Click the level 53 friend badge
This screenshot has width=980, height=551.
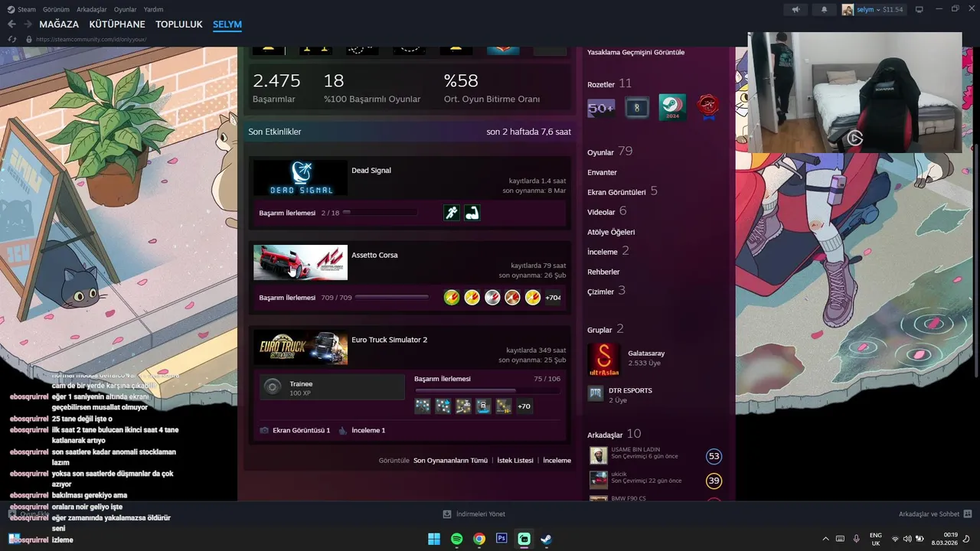coord(714,457)
